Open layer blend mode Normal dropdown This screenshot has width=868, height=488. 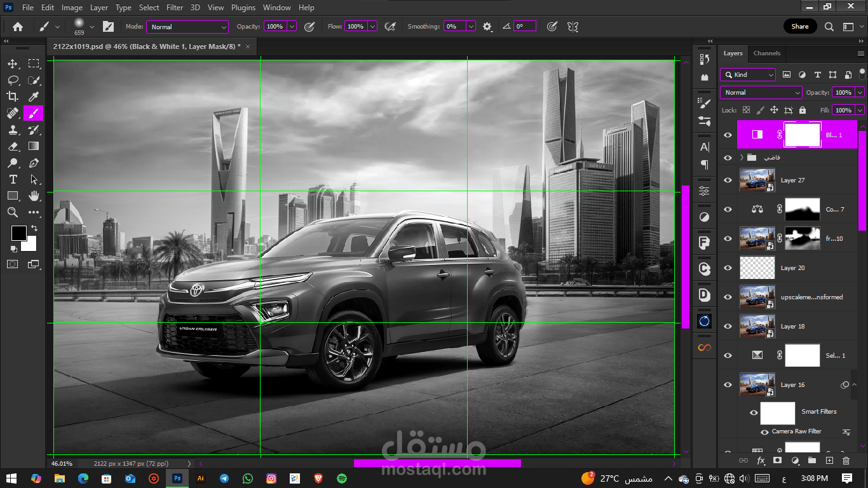tap(761, 93)
